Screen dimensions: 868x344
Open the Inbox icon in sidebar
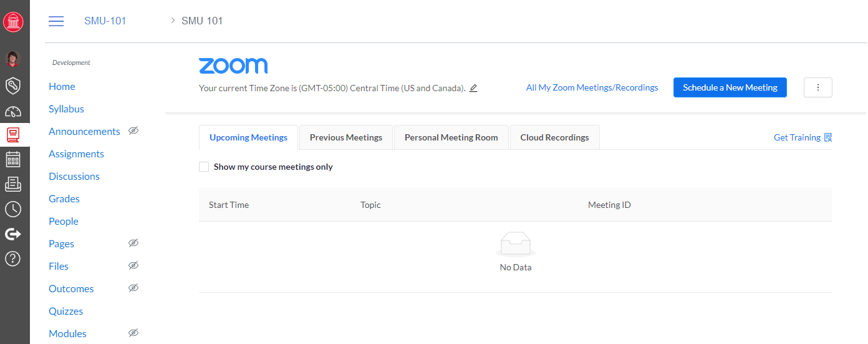pyautogui.click(x=13, y=184)
